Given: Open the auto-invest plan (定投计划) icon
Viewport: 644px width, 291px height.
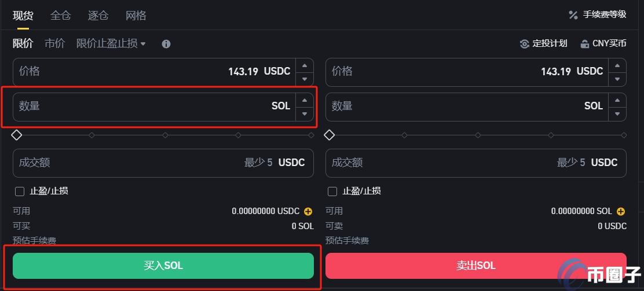Looking at the screenshot, I should (524, 44).
